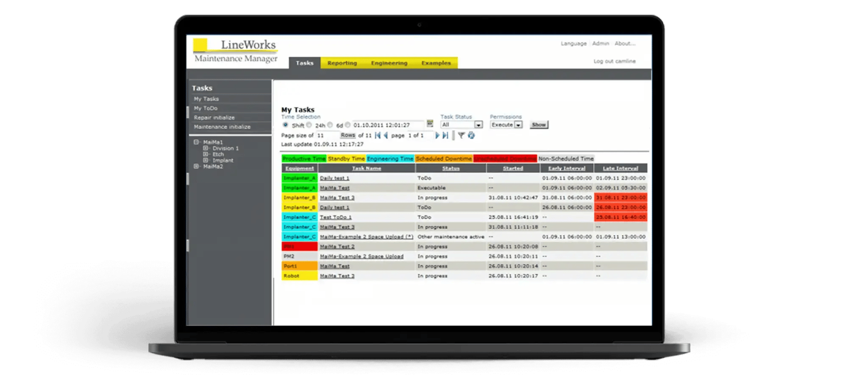Open MaiMa Test 2 in the Robot row
The width and height of the screenshot is (868, 375).
coord(337,276)
